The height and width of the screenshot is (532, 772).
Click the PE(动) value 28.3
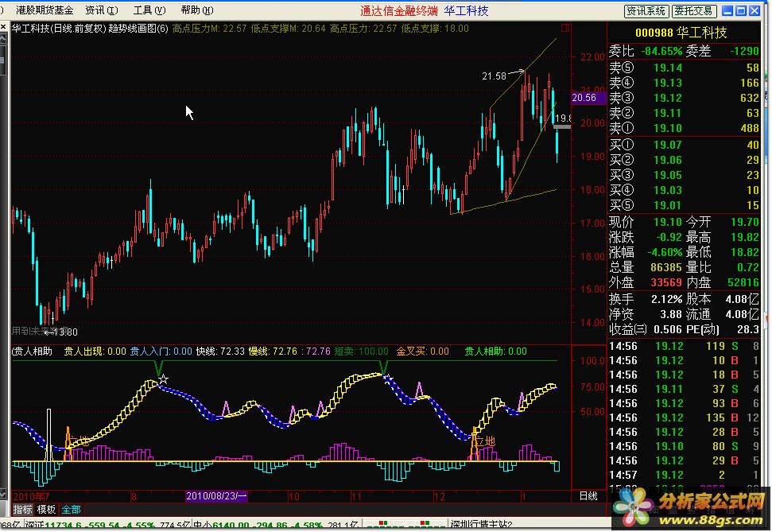click(x=748, y=329)
